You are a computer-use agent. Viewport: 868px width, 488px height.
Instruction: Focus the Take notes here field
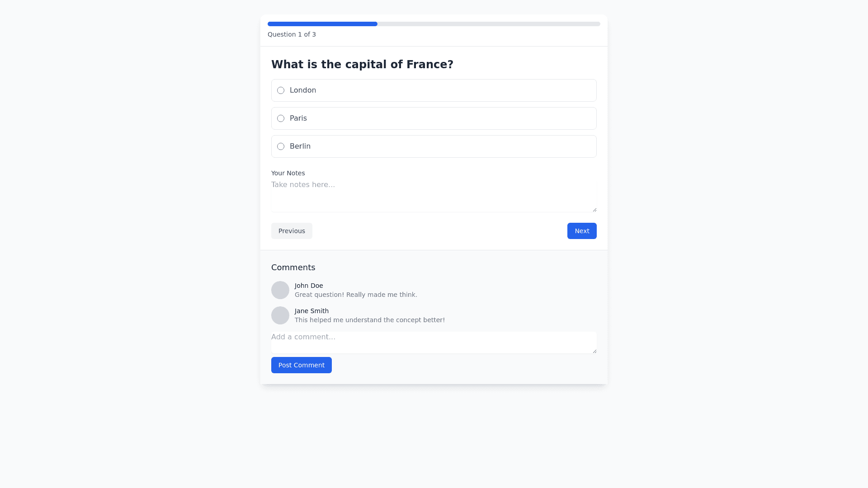434,196
